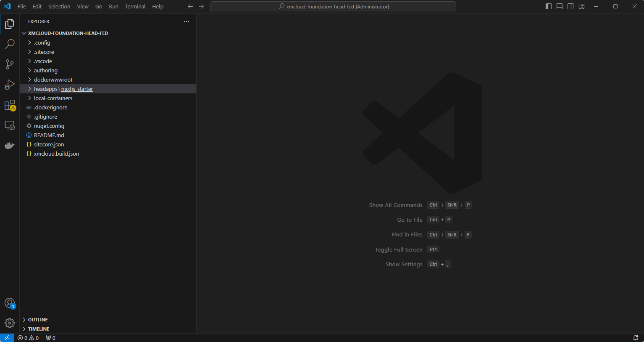This screenshot has height=342, width=644.
Task: Open the nuget.config file
Action: click(108, 126)
